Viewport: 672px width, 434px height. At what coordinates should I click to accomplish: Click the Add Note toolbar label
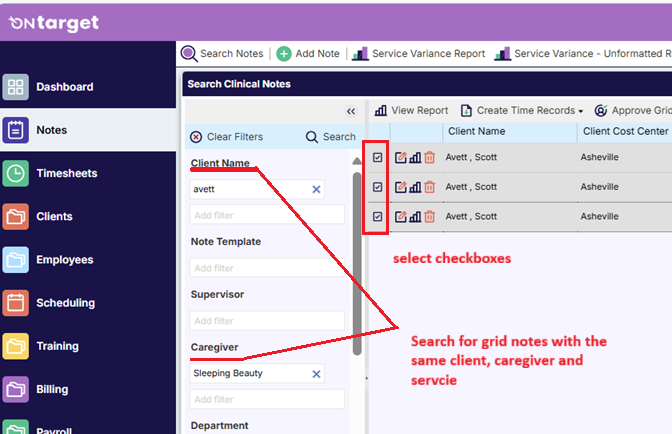(317, 54)
